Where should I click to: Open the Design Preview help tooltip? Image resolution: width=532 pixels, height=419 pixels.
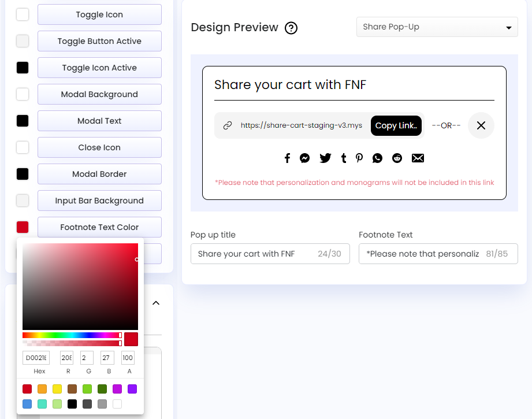[291, 28]
